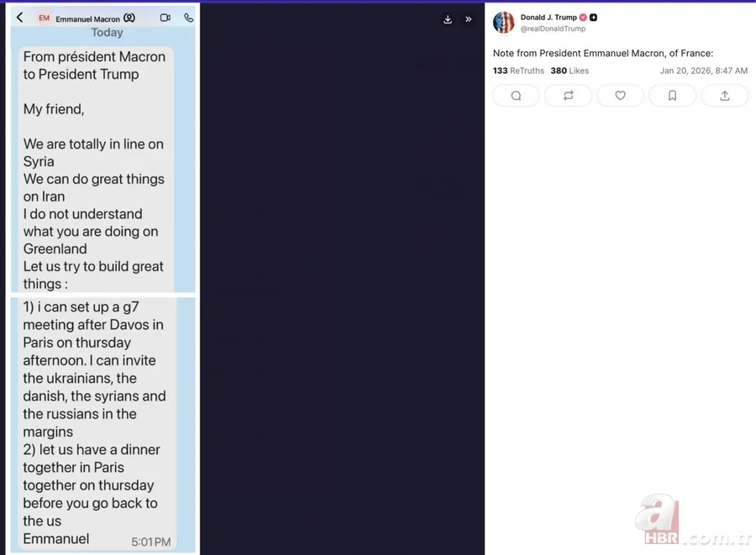Start a phone call with Emmanuel Macron
This screenshot has height=555, width=756.
point(188,18)
